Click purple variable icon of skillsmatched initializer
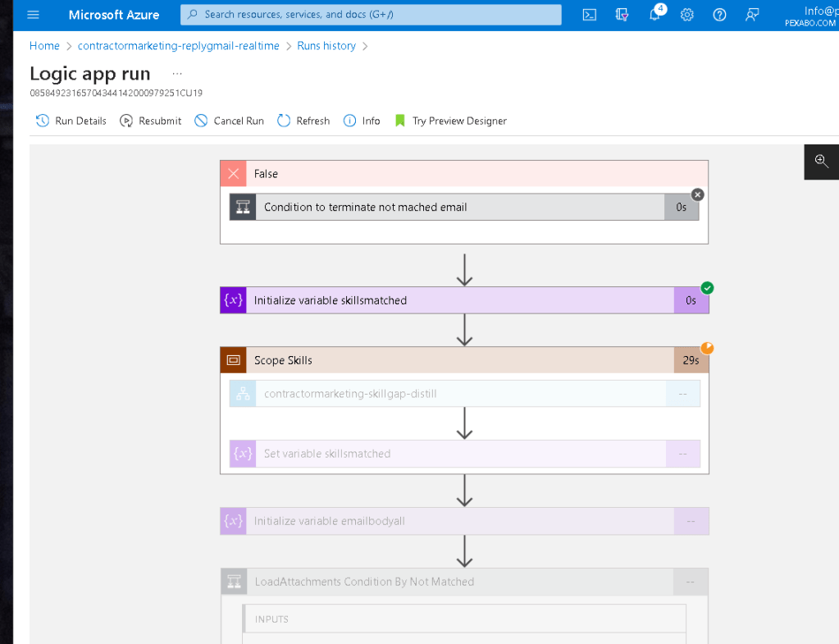Viewport: 839px width, 644px height. 233,300
